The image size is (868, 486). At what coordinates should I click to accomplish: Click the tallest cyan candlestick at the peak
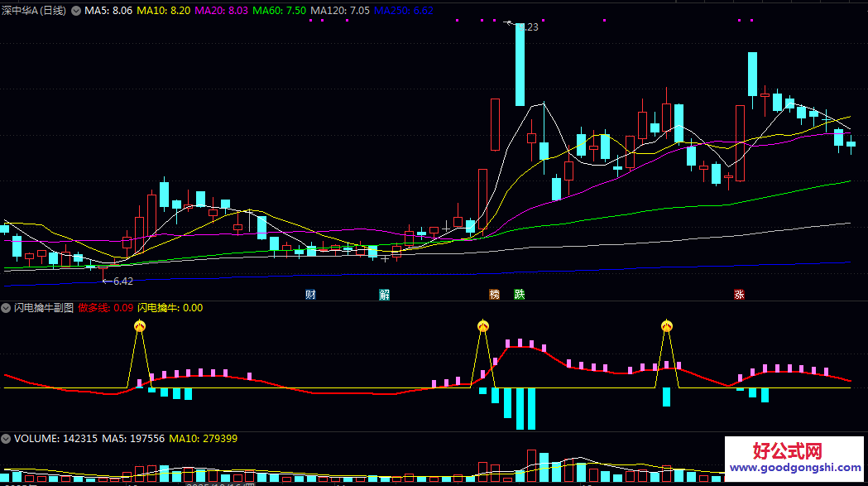click(520, 65)
